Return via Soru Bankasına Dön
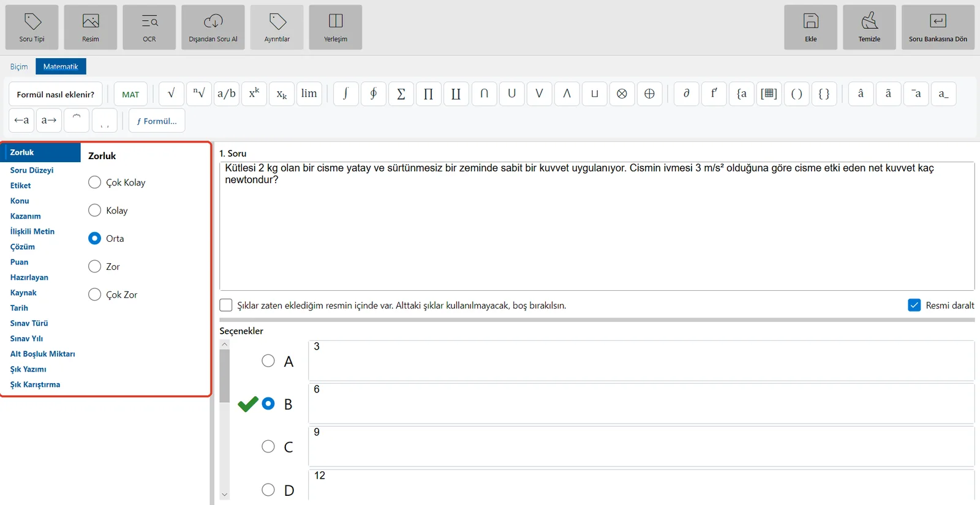 [x=938, y=28]
